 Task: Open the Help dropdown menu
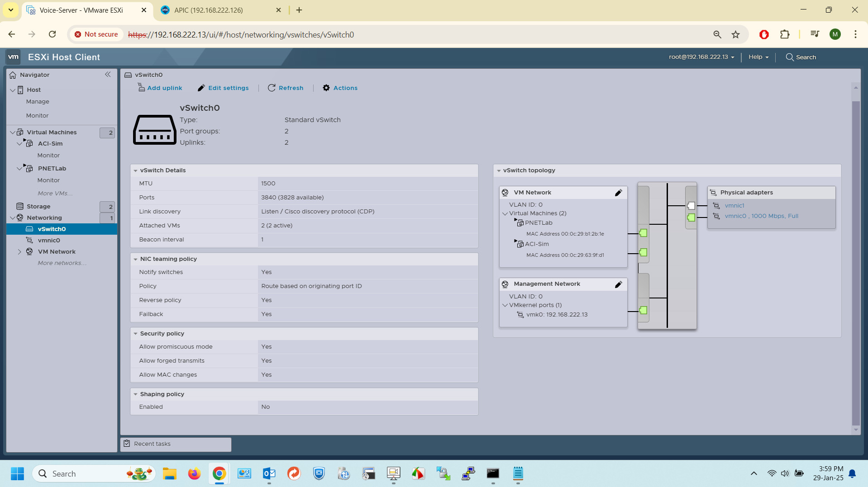[x=758, y=57]
